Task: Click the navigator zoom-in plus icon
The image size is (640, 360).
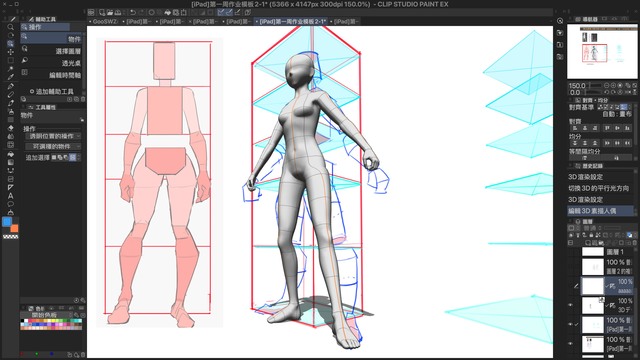Action: pos(613,85)
